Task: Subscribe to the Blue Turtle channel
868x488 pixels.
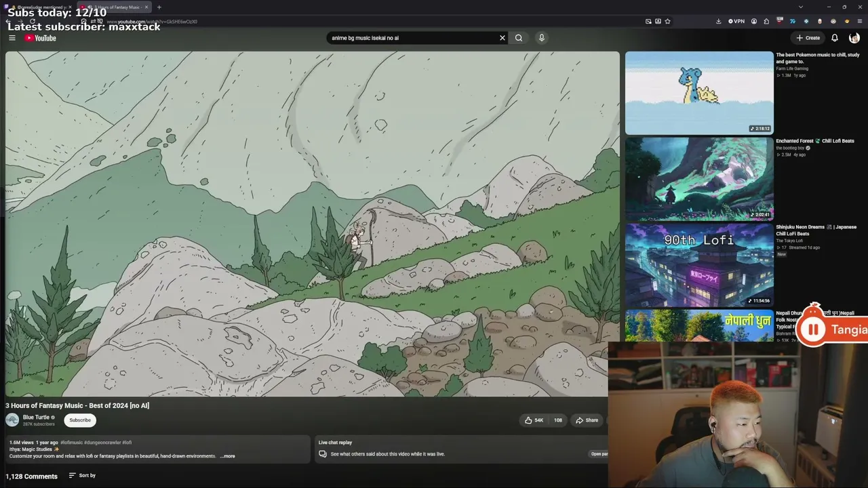Action: 80,420
